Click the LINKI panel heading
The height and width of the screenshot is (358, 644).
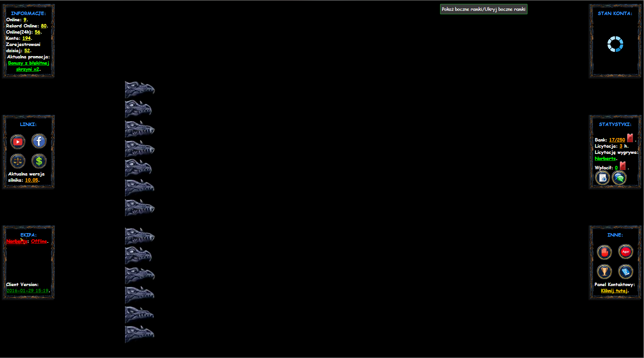click(x=28, y=124)
